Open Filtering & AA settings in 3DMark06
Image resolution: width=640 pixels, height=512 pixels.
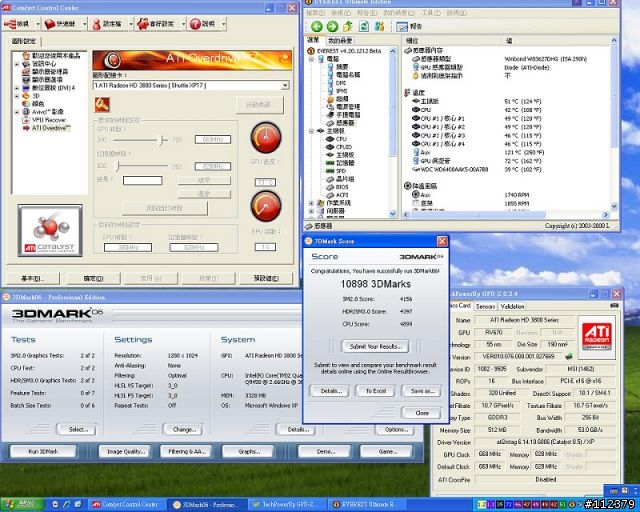tap(187, 452)
